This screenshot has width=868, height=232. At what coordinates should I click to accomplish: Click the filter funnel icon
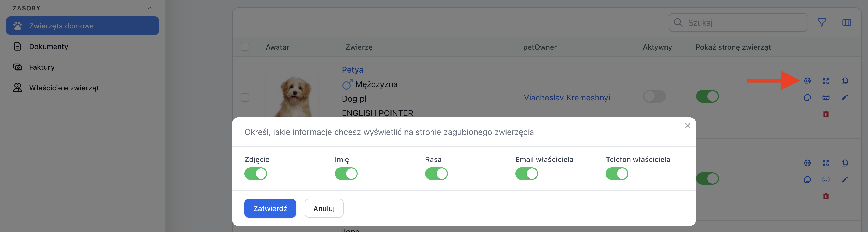[821, 22]
